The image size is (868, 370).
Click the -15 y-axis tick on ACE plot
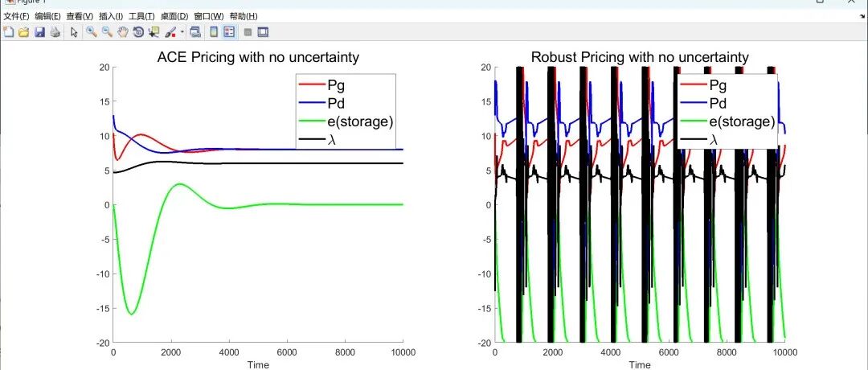pyautogui.click(x=104, y=309)
